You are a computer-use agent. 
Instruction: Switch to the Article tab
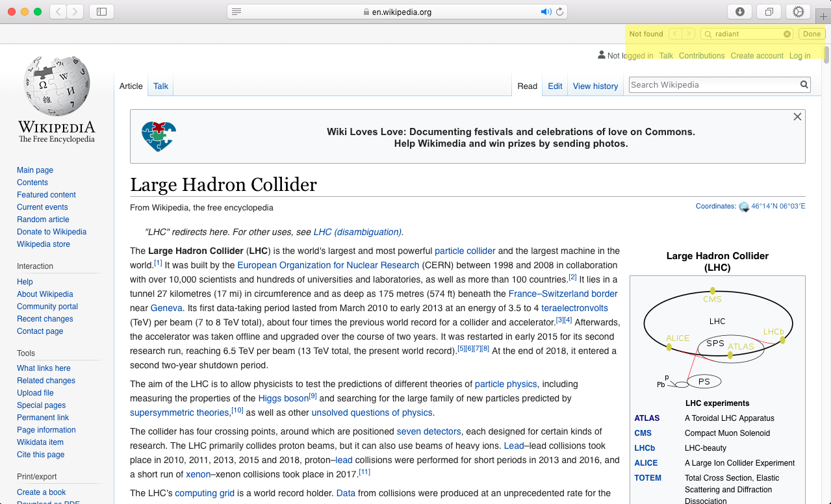131,86
